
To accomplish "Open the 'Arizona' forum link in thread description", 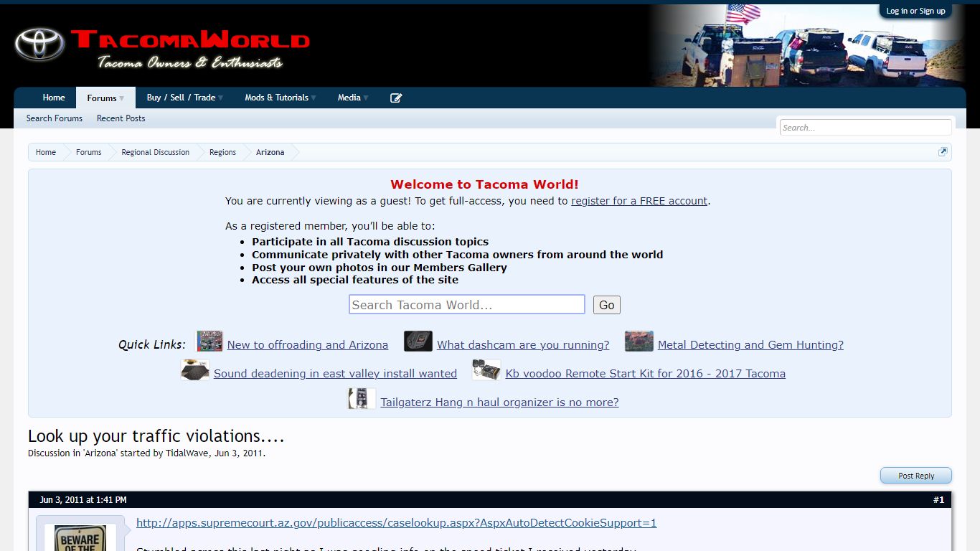I will (x=102, y=453).
